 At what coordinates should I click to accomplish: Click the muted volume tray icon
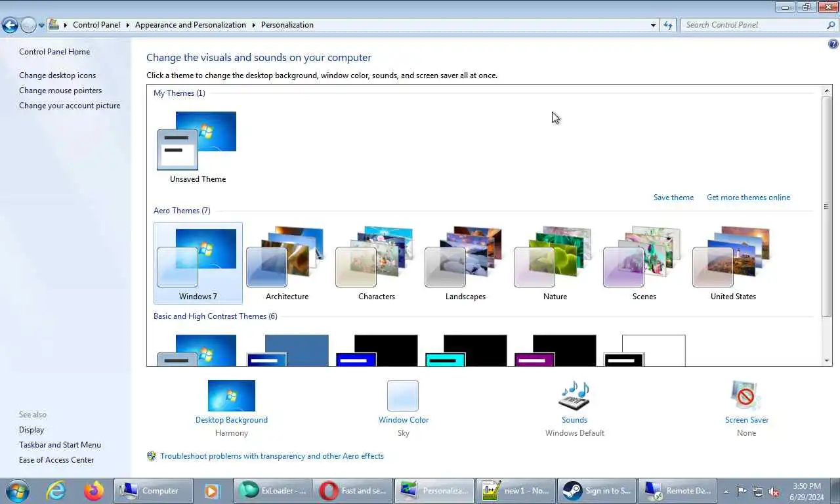coord(774,491)
